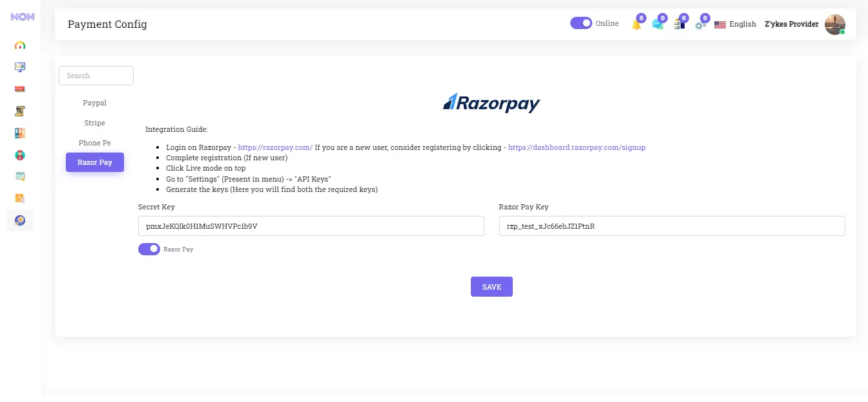Open the binder folders icon in sidebar
Screen dimensions: 868x402
click(x=20, y=133)
